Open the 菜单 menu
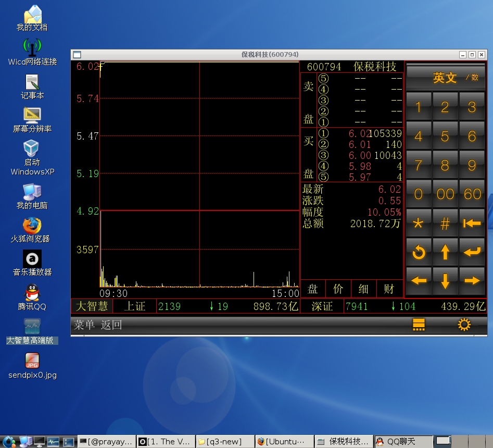Image resolution: width=493 pixels, height=448 pixels. click(x=84, y=325)
